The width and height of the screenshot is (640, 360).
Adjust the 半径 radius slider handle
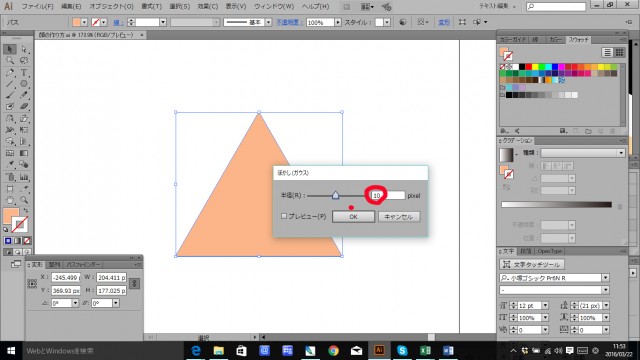[x=335, y=195]
